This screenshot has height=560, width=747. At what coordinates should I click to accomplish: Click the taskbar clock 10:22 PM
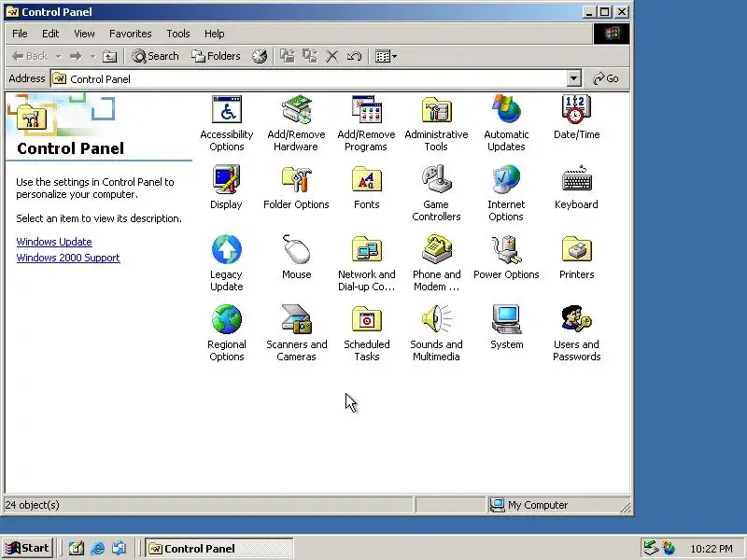(x=712, y=549)
